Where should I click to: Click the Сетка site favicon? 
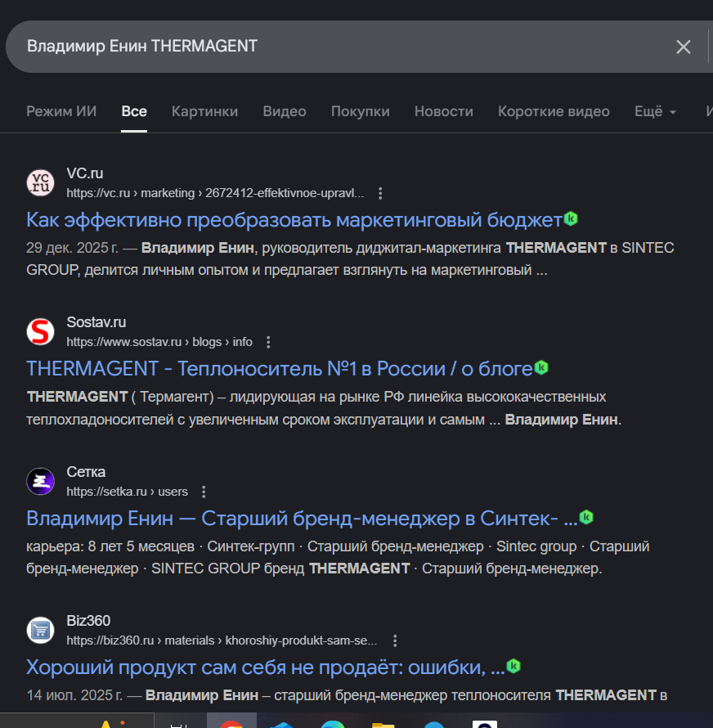[x=40, y=481]
